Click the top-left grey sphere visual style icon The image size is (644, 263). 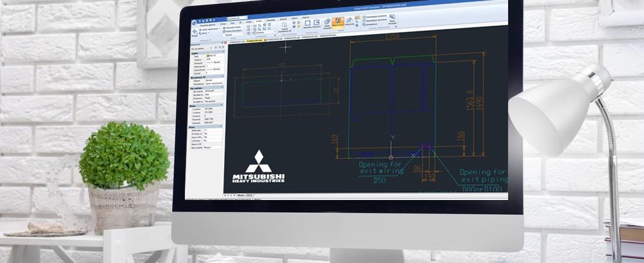point(294,22)
